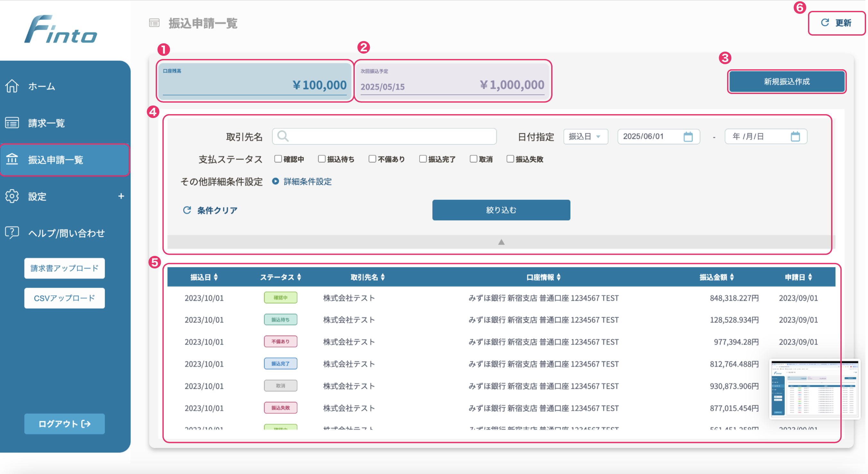
Task: Open the 振込日 date type dropdown
Action: point(585,137)
